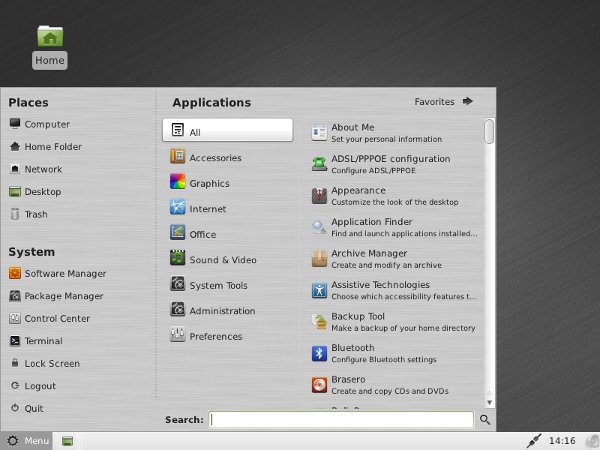Click the magnifier icon beside search

tap(485, 420)
